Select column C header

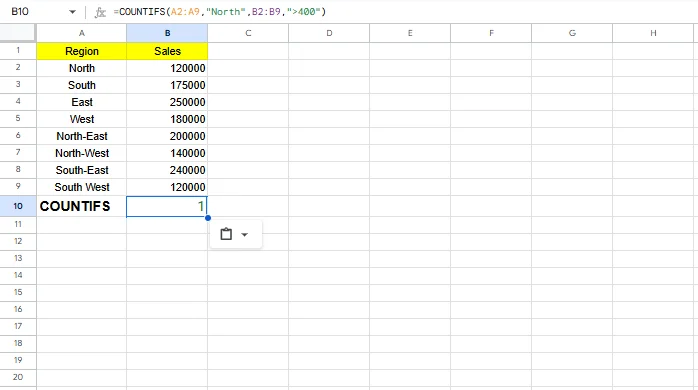coord(248,33)
